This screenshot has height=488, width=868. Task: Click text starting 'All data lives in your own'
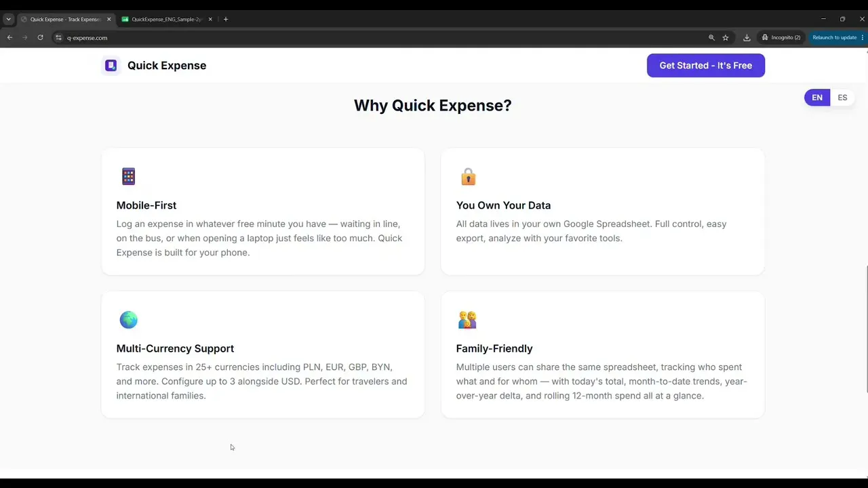pos(591,231)
